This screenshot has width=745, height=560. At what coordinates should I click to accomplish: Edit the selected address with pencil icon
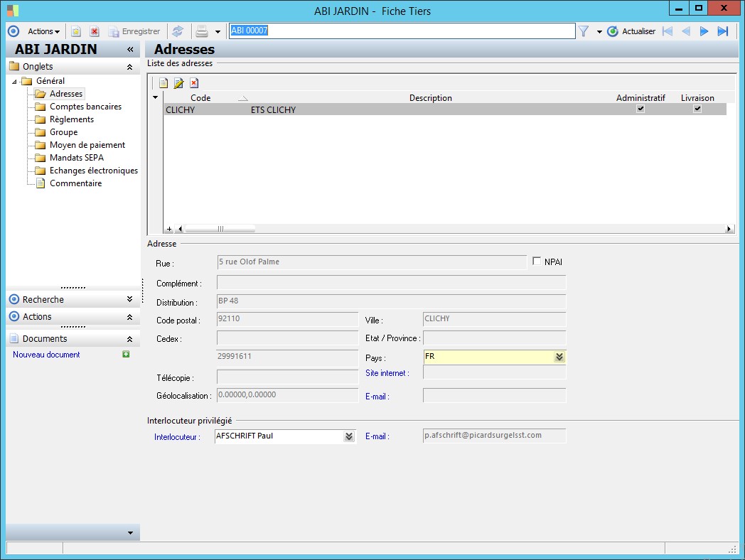click(x=178, y=83)
